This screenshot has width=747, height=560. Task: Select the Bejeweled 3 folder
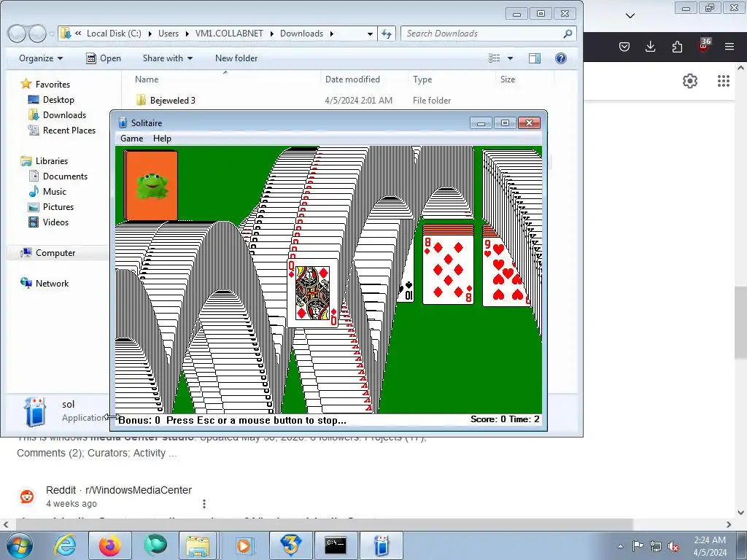point(172,101)
